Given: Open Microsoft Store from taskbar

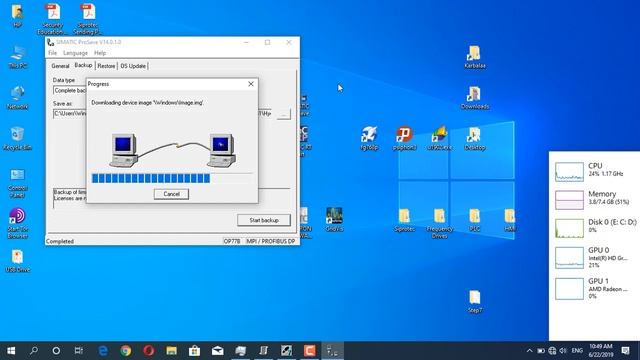Looking at the screenshot, I should (194, 351).
